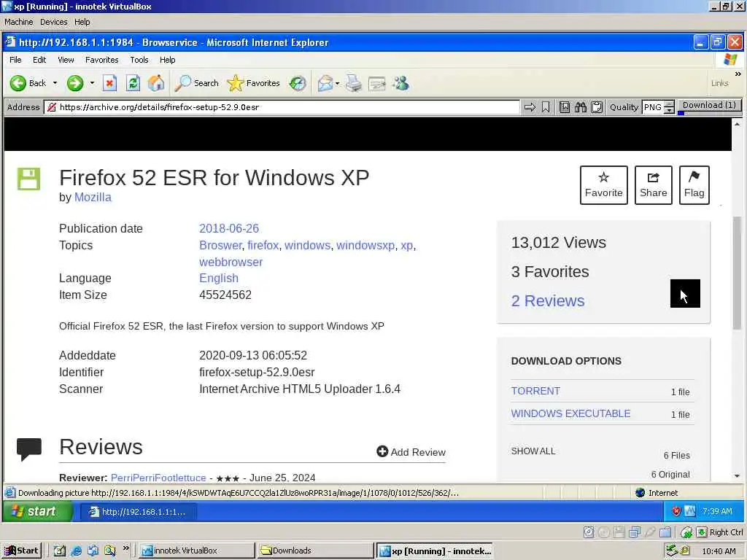Open the Edit menu
747x560 pixels.
39,60
